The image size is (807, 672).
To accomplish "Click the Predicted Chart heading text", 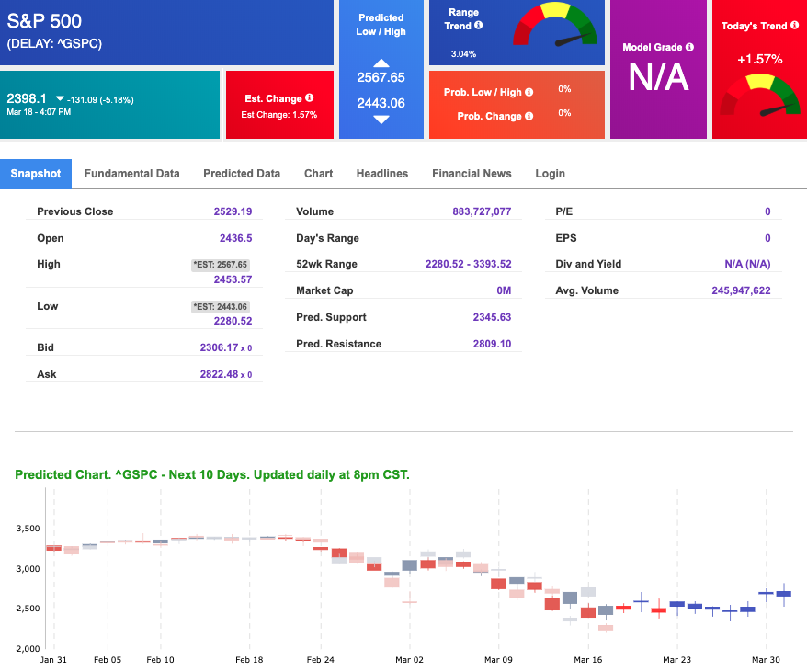I will [212, 474].
